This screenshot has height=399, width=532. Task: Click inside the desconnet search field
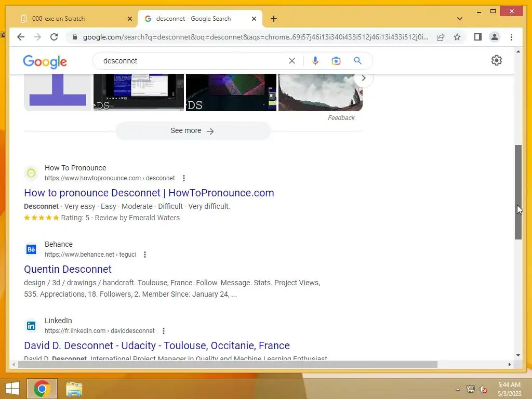click(x=193, y=61)
